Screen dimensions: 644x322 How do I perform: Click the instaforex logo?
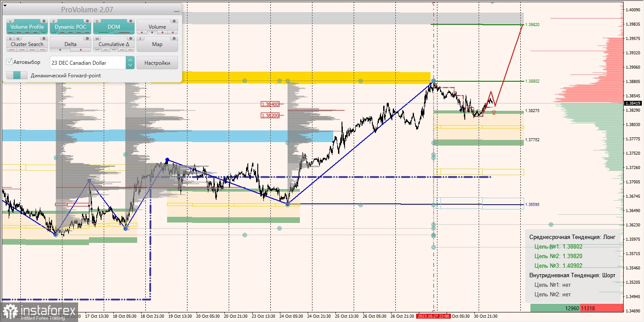click(x=40, y=312)
